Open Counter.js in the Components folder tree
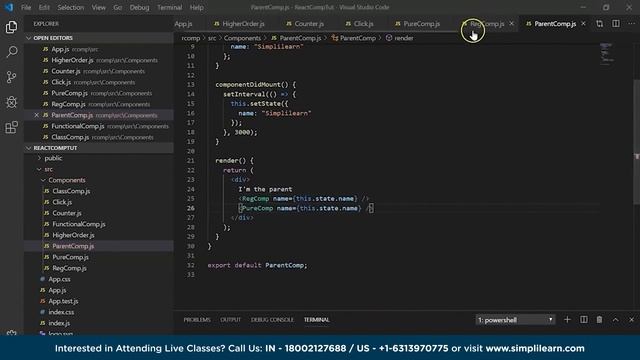This screenshot has height=360, width=640. (x=67, y=213)
